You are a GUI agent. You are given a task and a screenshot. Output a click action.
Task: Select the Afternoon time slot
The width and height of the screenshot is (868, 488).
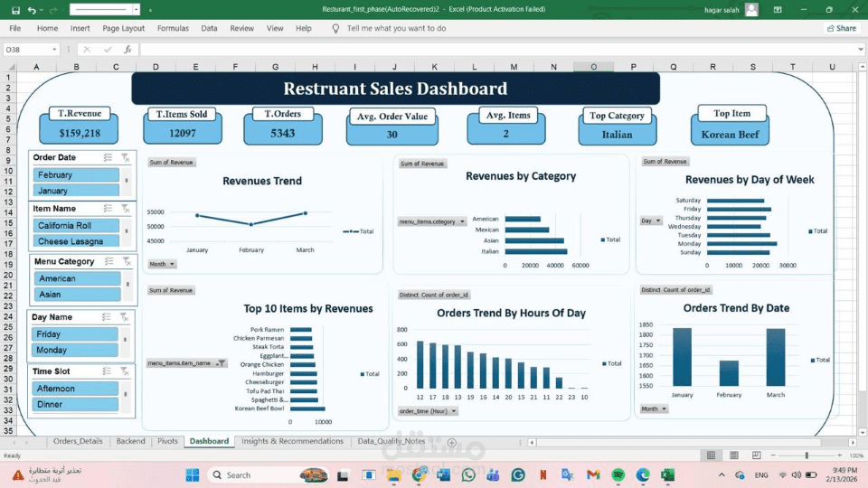75,389
